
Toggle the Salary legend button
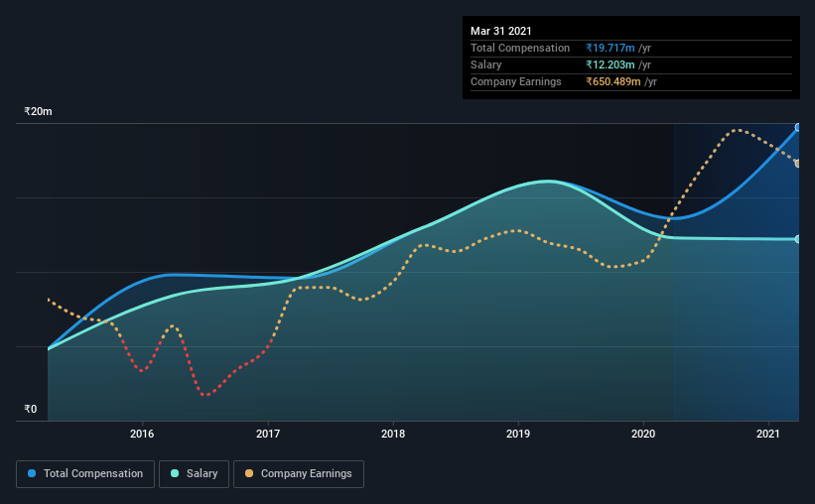(194, 474)
